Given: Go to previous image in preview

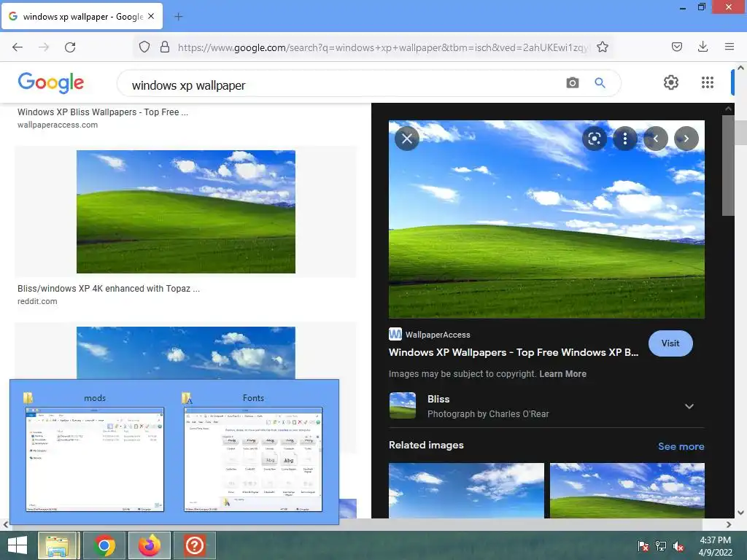Looking at the screenshot, I should 656,139.
